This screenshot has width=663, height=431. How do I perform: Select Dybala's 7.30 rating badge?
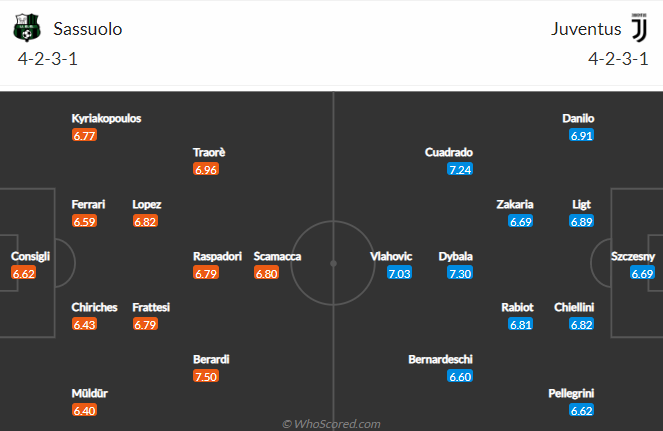460,273
